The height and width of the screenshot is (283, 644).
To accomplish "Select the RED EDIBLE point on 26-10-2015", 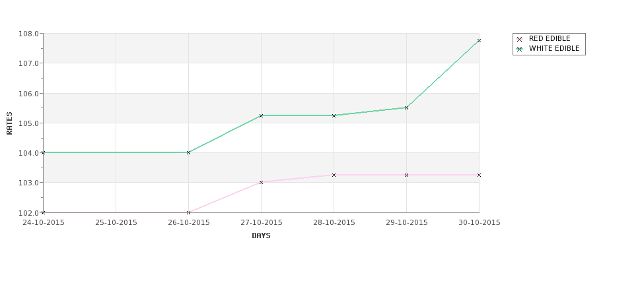I will 188,212.
